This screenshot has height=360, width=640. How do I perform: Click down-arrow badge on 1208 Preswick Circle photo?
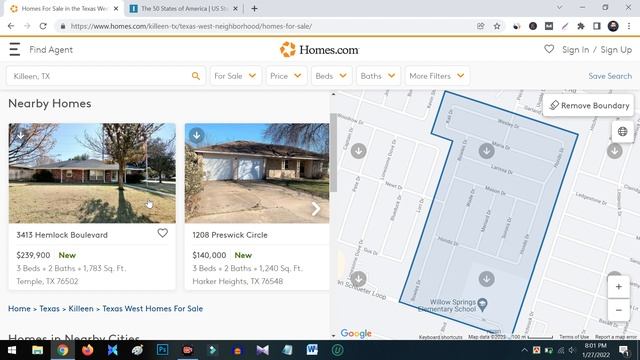click(x=197, y=135)
